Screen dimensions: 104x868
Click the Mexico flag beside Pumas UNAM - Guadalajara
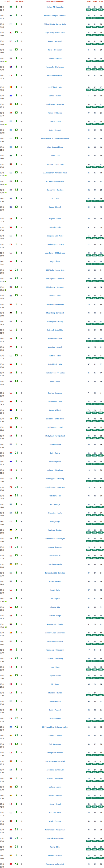point(10,539)
